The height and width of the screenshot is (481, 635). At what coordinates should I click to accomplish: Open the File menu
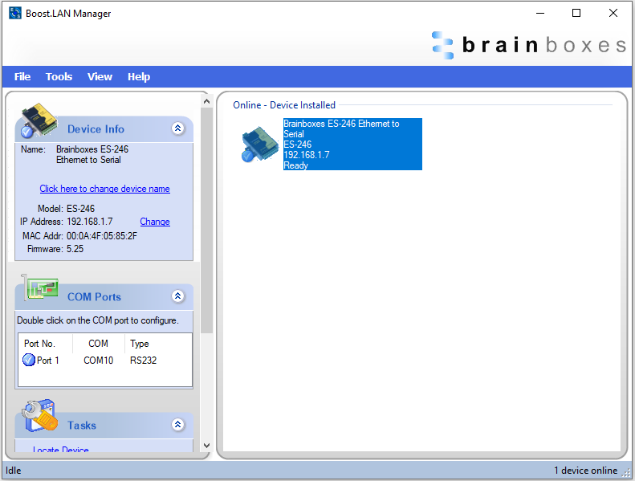22,77
